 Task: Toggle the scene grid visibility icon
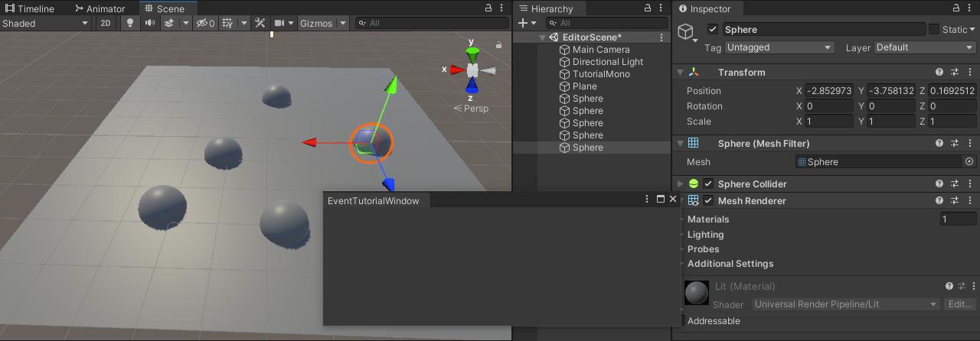click(x=227, y=23)
